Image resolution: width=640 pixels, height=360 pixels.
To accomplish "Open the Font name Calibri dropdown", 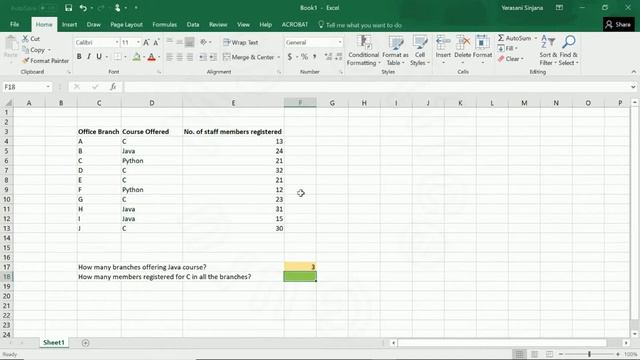I will (x=117, y=42).
